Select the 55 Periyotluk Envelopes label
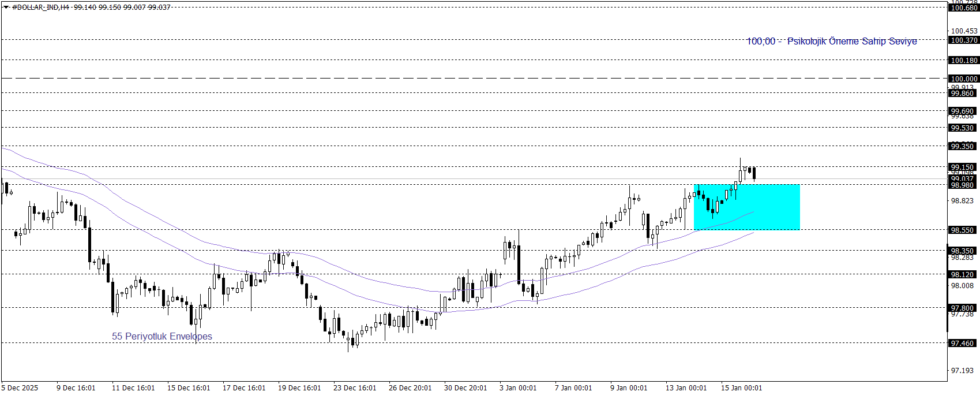980x395 pixels. [162, 336]
